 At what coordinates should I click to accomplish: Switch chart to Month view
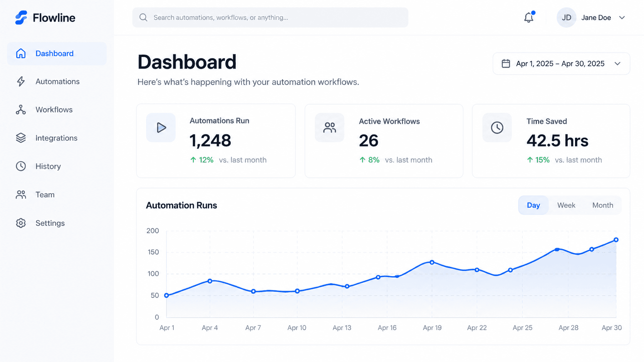(602, 205)
